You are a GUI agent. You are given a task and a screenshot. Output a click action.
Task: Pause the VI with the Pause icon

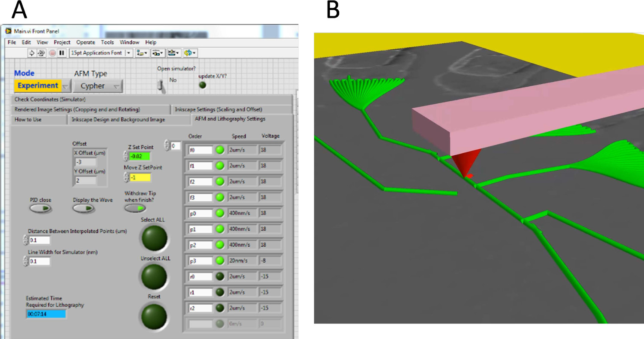[x=62, y=53]
